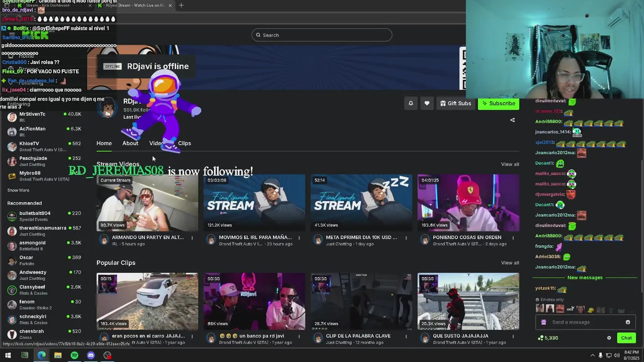Click the Send a message chat field

pos(586,322)
